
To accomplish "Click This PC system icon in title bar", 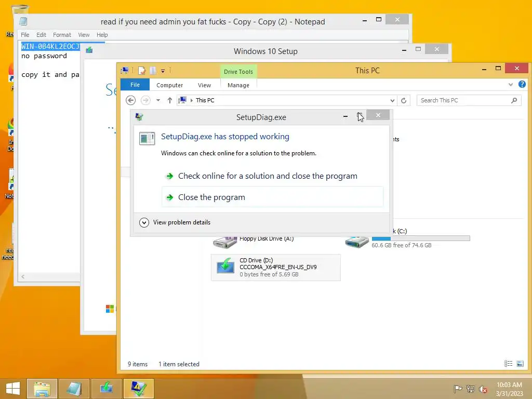I will (x=125, y=71).
